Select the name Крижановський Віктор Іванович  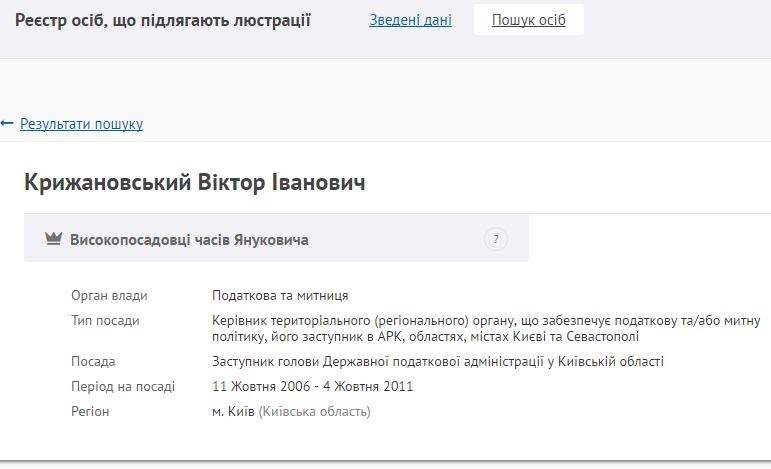click(195, 183)
